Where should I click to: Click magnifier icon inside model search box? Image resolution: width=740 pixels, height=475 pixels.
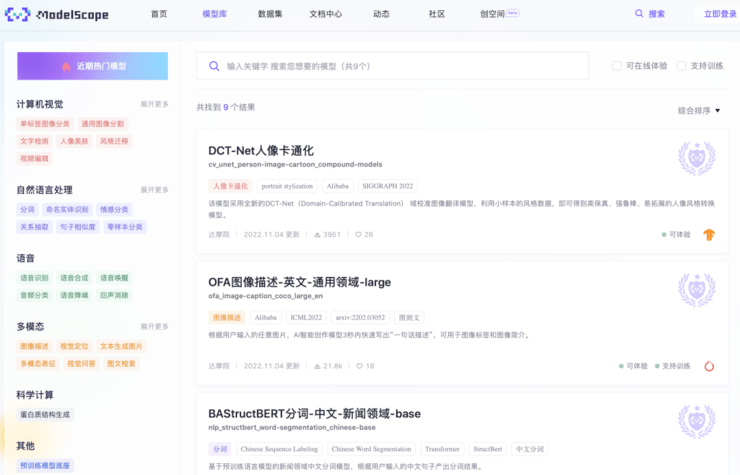214,66
